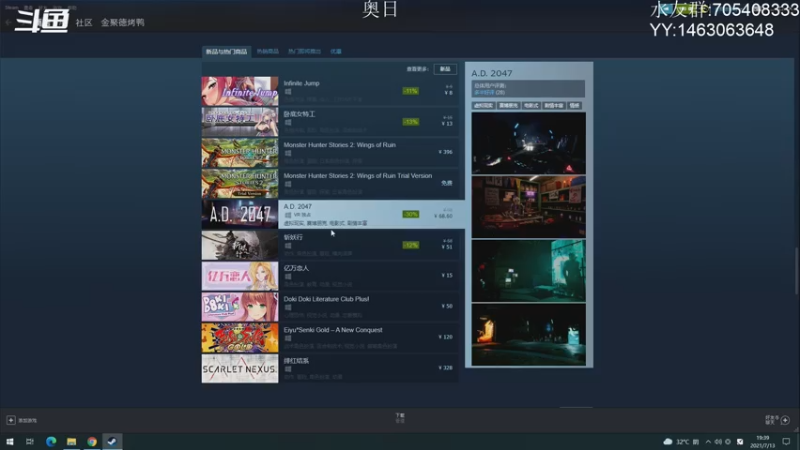Select the New and Trending tab
The image size is (800, 450).
[226, 52]
